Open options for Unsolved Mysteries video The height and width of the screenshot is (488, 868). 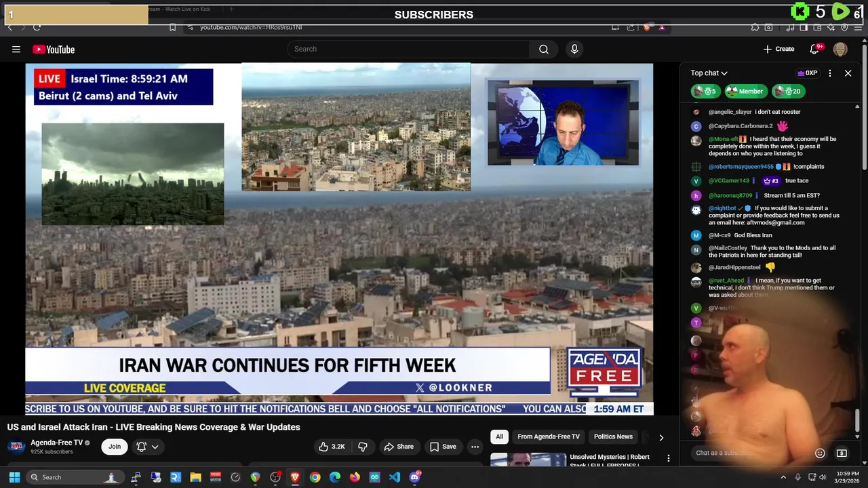coord(669,459)
